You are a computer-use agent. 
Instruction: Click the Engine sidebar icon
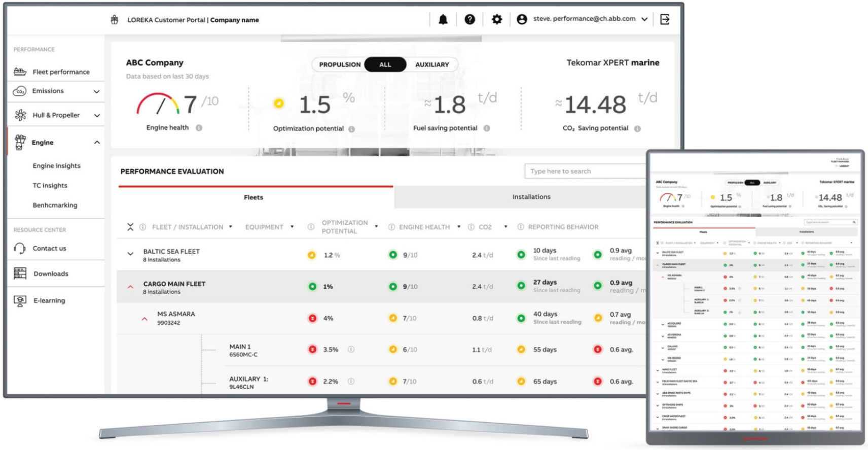pos(20,143)
